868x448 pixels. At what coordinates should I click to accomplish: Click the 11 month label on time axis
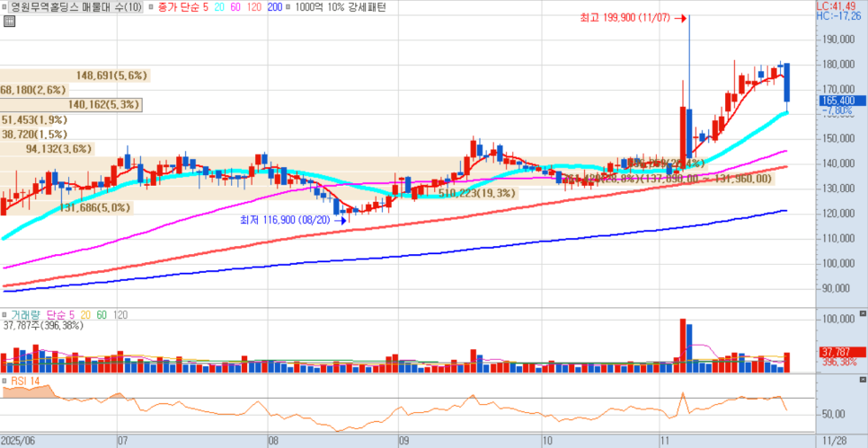666,441
